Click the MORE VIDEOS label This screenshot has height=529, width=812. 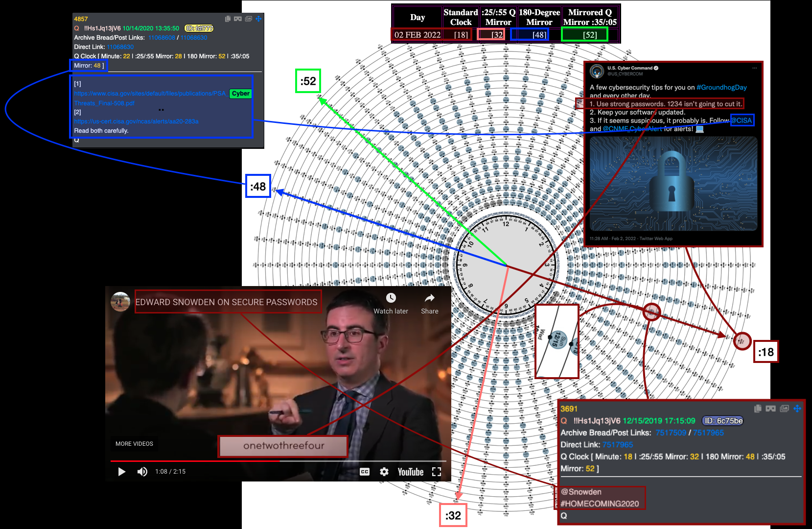point(134,444)
